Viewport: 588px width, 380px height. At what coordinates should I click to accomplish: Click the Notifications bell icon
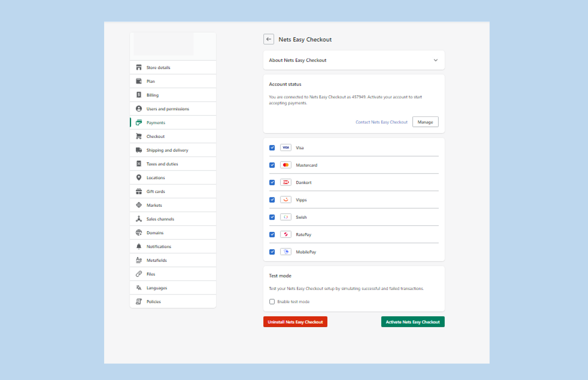tap(139, 247)
